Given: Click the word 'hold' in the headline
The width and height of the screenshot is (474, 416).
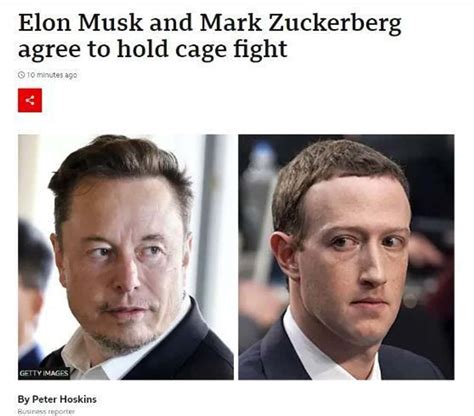Looking at the screenshot, I should (143, 49).
